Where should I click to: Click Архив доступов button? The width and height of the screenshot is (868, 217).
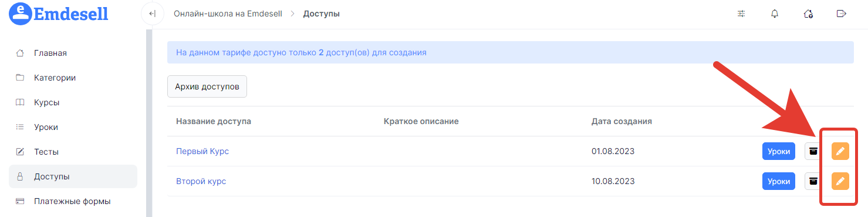207,86
